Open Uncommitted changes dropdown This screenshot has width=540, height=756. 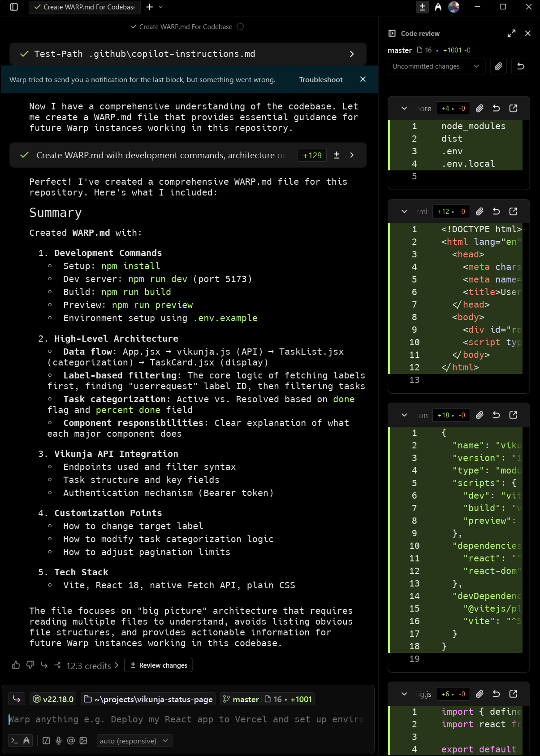pyautogui.click(x=436, y=66)
